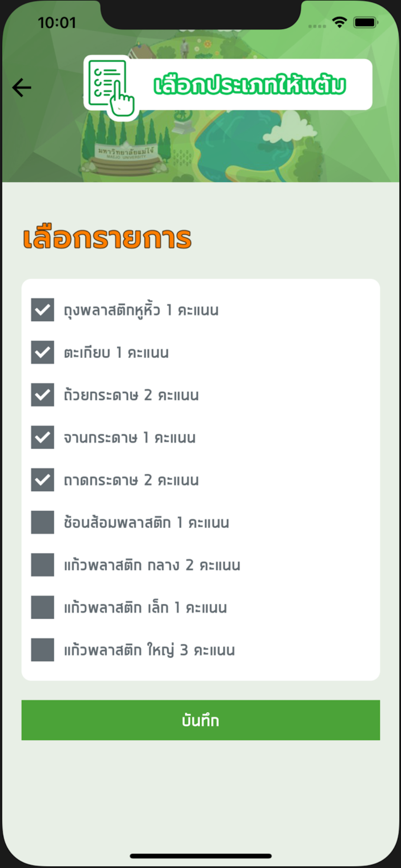The width and height of the screenshot is (401, 868).
Task: Tap the 10:01 clock in status bar
Action: click(57, 23)
